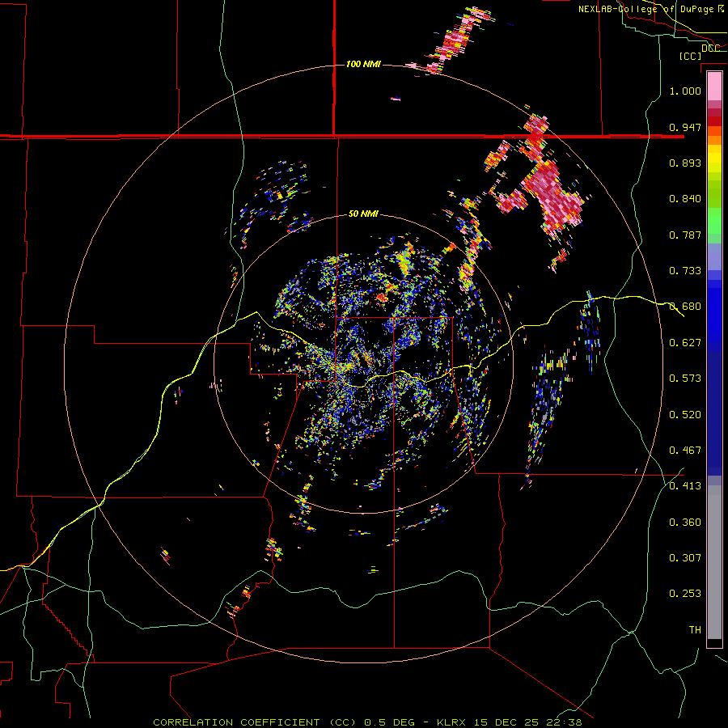The width and height of the screenshot is (728, 728).
Task: Click the 1.000 value on the color scale
Action: click(685, 91)
